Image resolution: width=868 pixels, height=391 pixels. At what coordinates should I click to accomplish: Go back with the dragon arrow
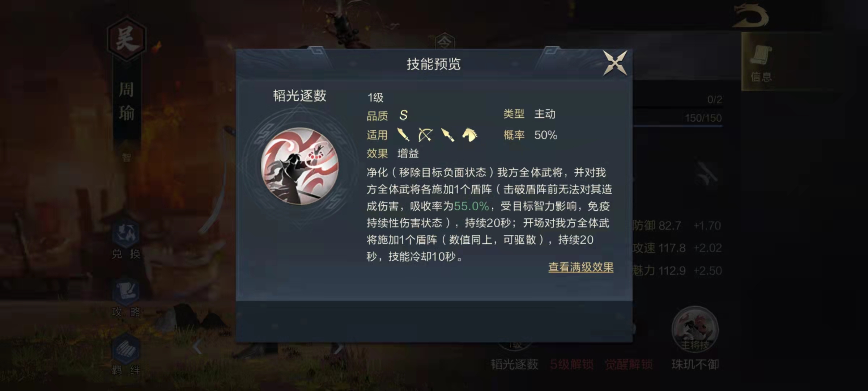(751, 16)
